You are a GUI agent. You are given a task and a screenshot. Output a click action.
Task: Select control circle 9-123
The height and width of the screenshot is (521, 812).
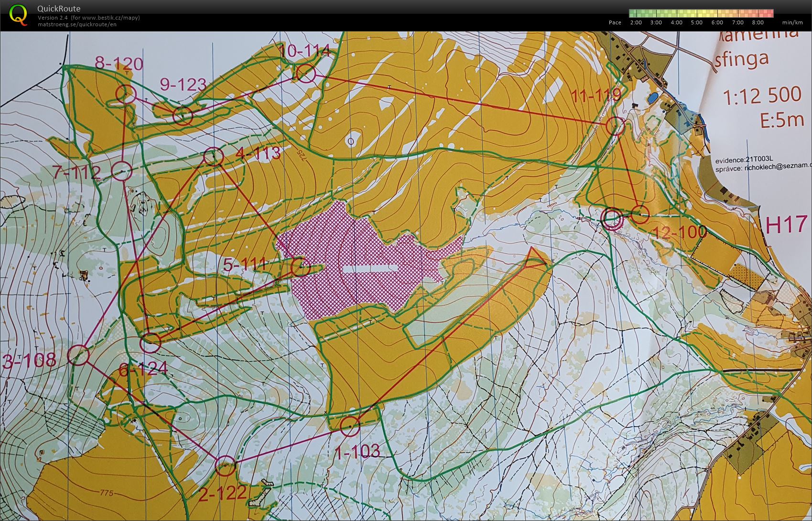pyautogui.click(x=182, y=115)
